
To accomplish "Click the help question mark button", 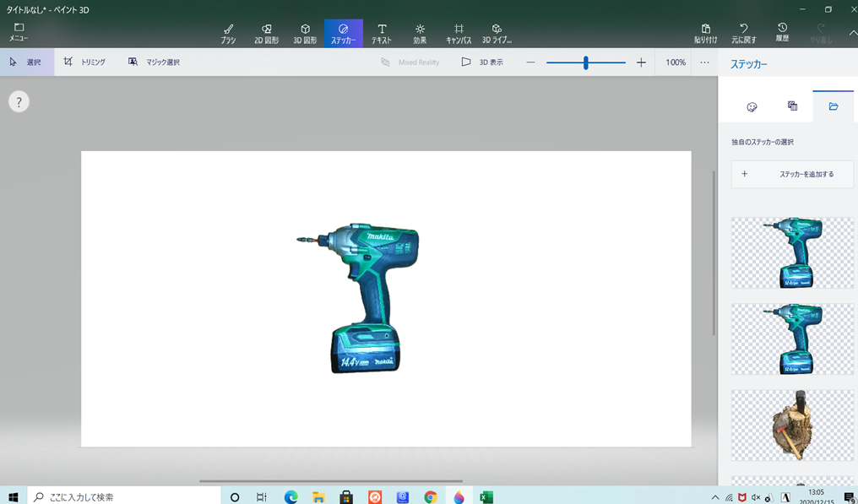I will 19,101.
